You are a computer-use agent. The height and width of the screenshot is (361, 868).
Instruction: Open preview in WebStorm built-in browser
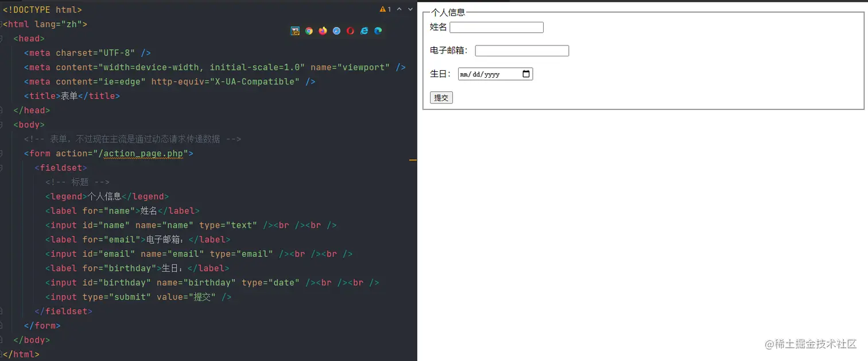click(x=295, y=31)
